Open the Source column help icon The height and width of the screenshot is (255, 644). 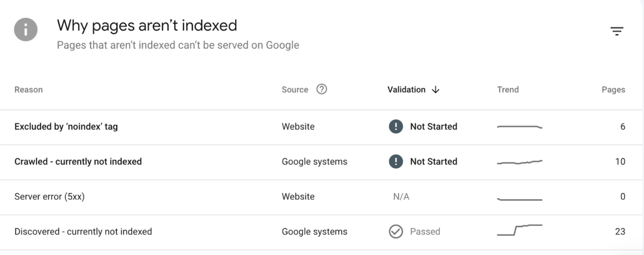(322, 89)
